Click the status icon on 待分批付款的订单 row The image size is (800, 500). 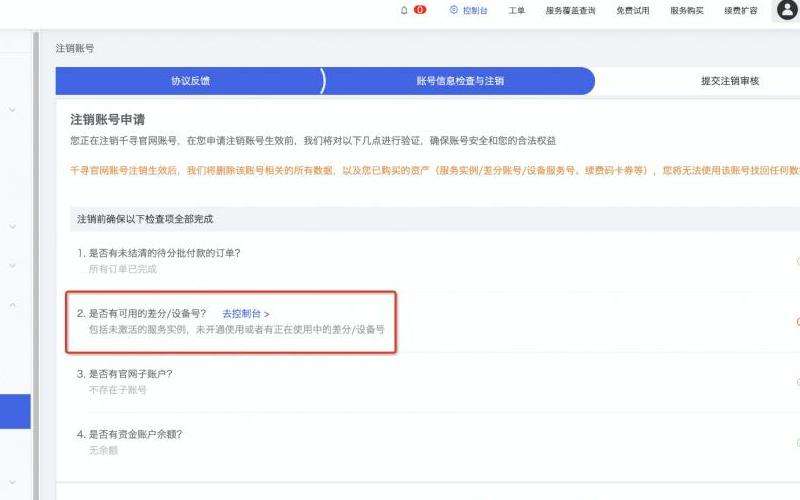click(797, 260)
